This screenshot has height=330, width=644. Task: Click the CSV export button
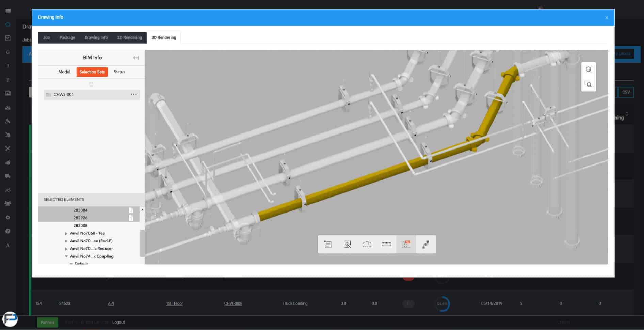click(x=626, y=92)
